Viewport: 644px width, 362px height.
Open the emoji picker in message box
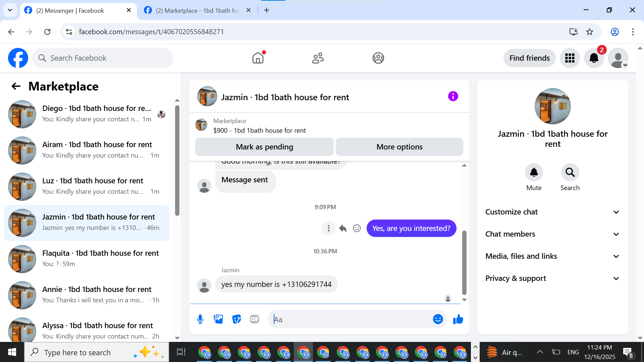tap(438, 319)
